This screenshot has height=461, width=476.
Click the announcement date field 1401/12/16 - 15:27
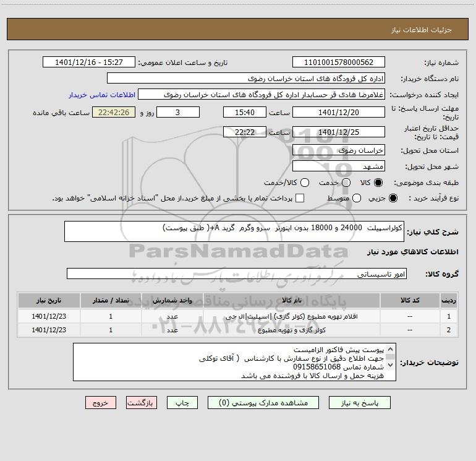(x=89, y=62)
